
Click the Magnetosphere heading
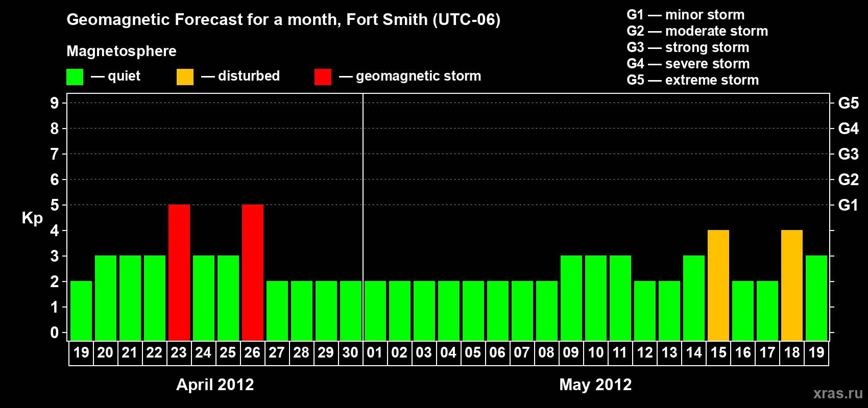(x=122, y=51)
